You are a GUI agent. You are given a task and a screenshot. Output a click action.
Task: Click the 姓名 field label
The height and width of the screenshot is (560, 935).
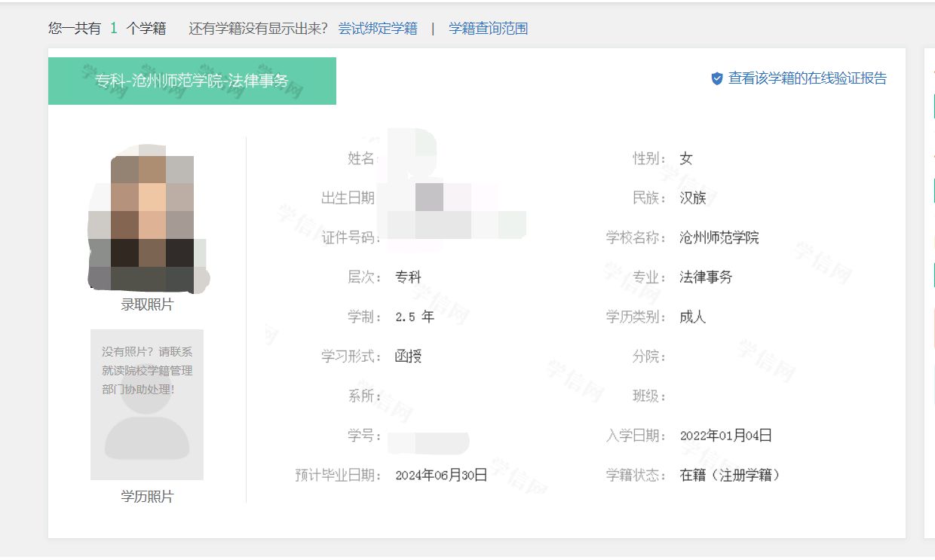(x=362, y=158)
